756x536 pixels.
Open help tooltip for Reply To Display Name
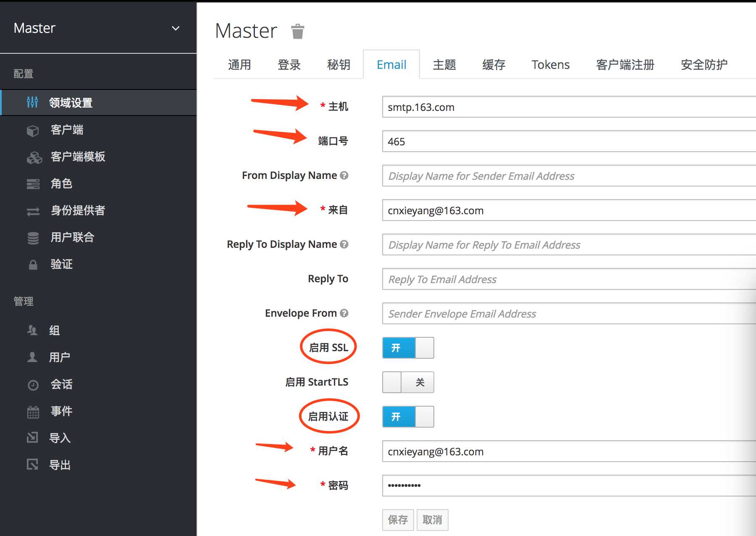coord(344,244)
